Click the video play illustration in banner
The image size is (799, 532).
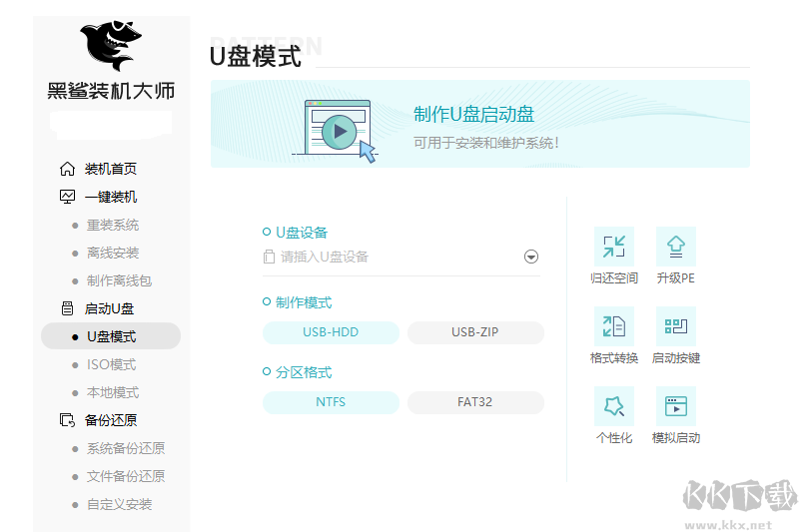pyautogui.click(x=337, y=131)
